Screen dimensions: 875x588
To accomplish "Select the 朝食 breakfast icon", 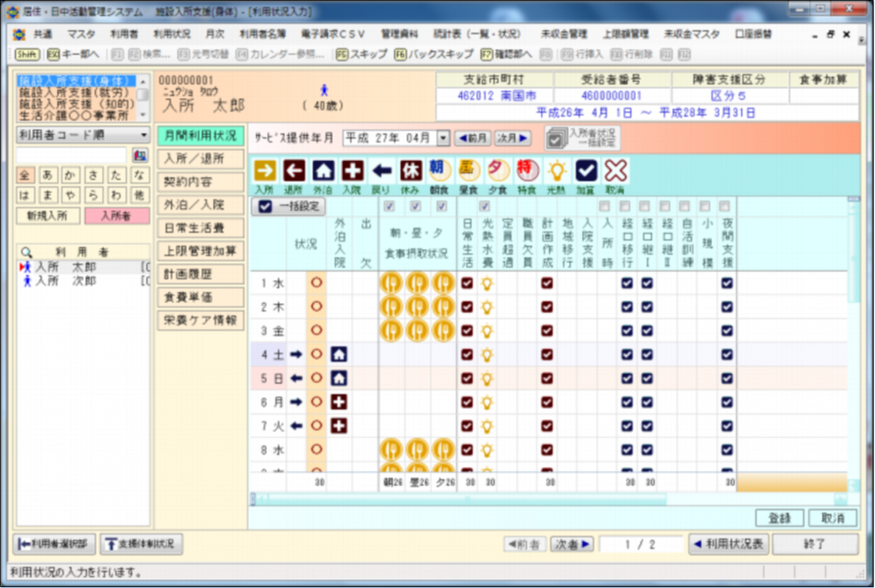I will pos(439,170).
